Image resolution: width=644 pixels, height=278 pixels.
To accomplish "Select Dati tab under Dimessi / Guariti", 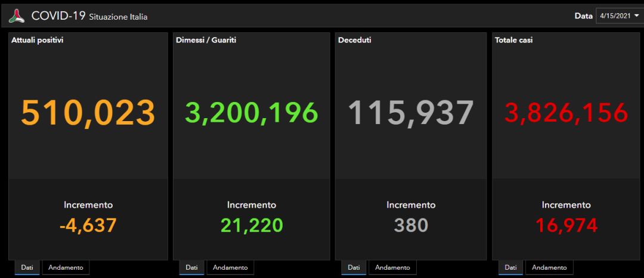I will (191, 267).
